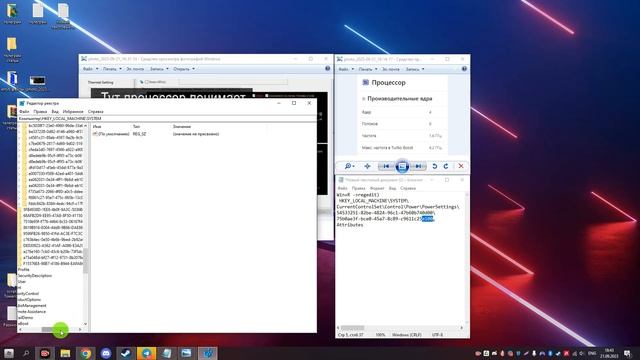Image resolution: width=640 pixels, height=360 pixels.
Task: Select the Remote Assistance key in tree
Action: (x=32, y=311)
